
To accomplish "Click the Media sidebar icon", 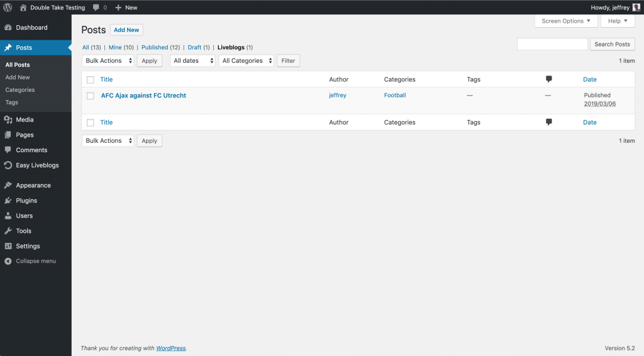I will [x=8, y=120].
